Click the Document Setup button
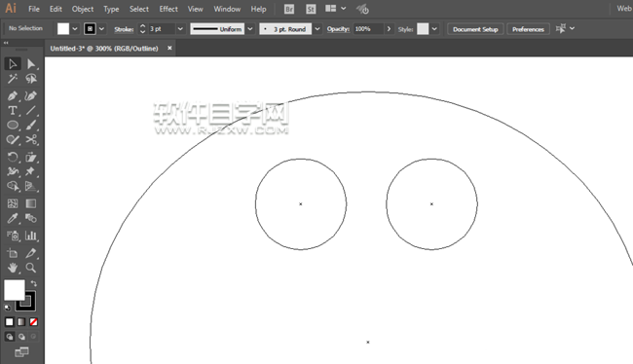Image resolution: width=633 pixels, height=364 pixels. point(475,29)
